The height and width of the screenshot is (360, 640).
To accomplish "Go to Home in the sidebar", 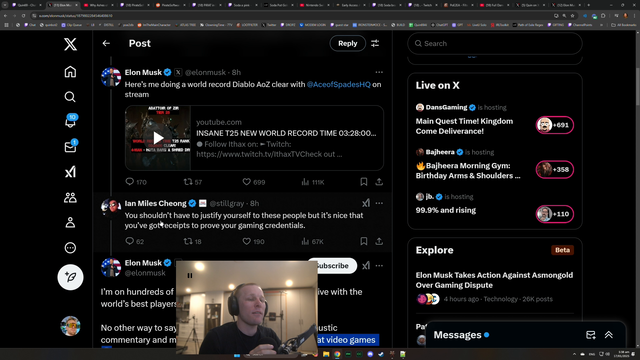I will point(70,72).
